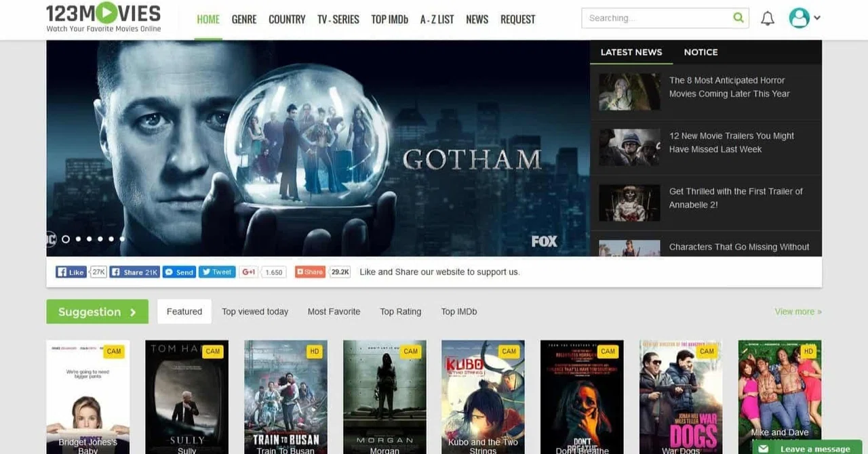Select the Featured tab

(x=184, y=312)
